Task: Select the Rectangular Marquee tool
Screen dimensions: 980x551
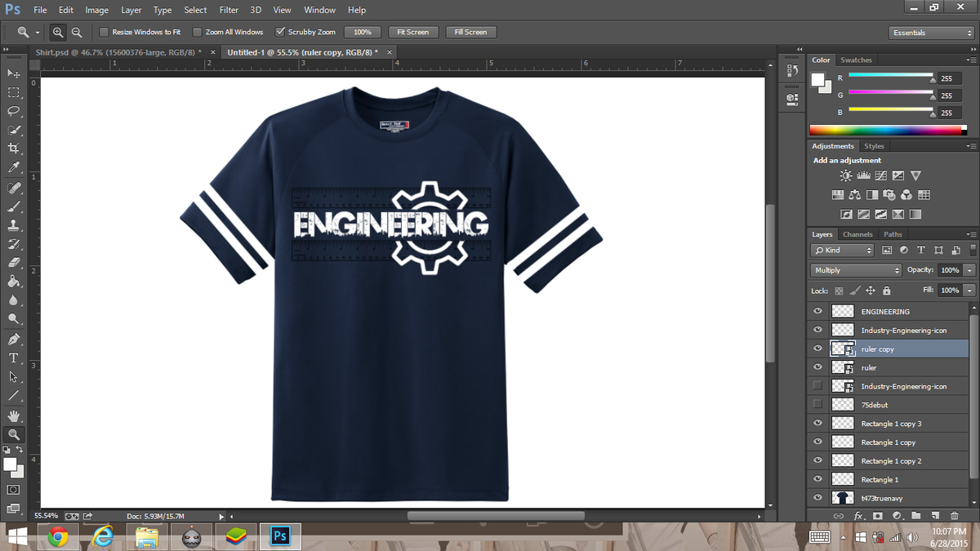Action: pos(14,92)
